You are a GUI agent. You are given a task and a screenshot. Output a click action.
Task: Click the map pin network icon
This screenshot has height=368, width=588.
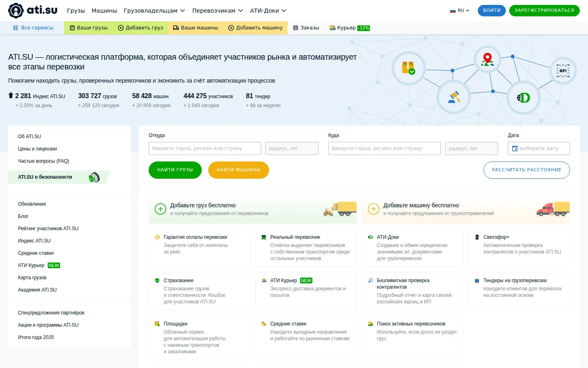coord(487,59)
